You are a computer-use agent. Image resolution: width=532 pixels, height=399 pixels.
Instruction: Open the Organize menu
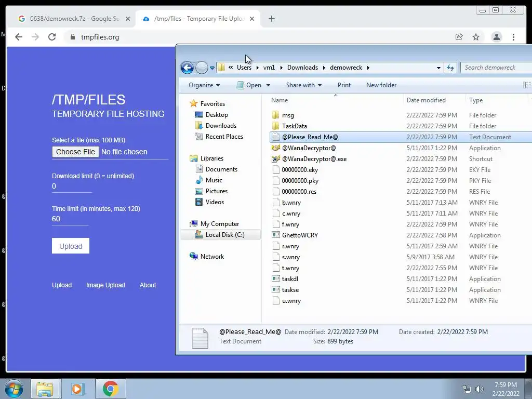pos(204,85)
